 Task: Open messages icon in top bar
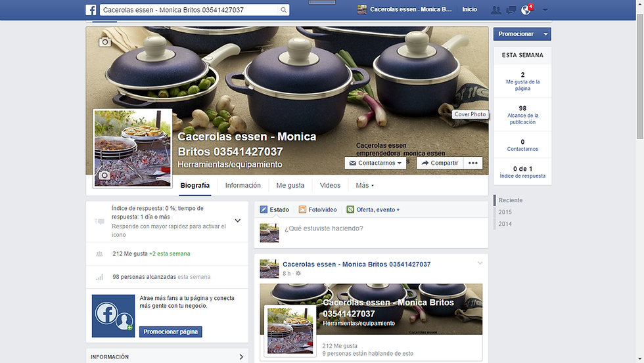[x=511, y=10]
